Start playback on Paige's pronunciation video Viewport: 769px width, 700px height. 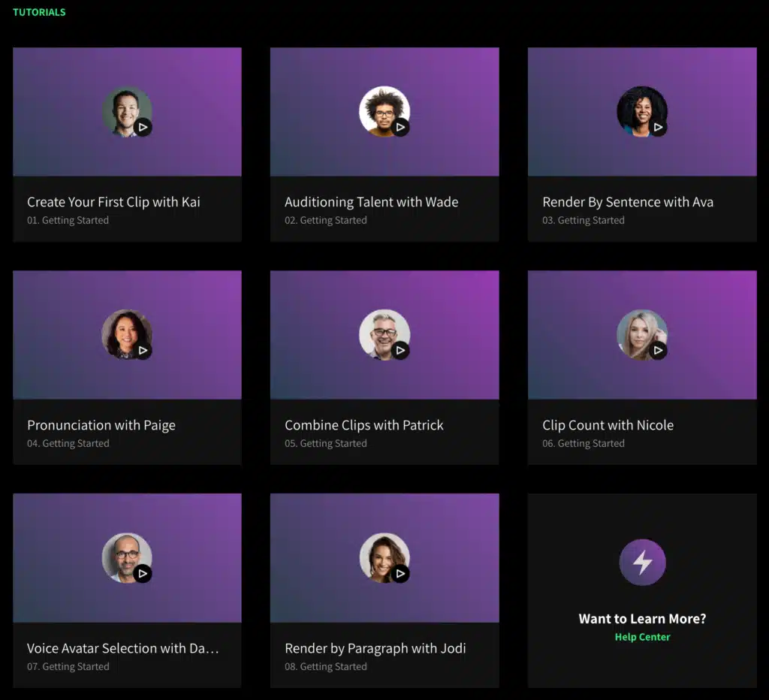(143, 350)
